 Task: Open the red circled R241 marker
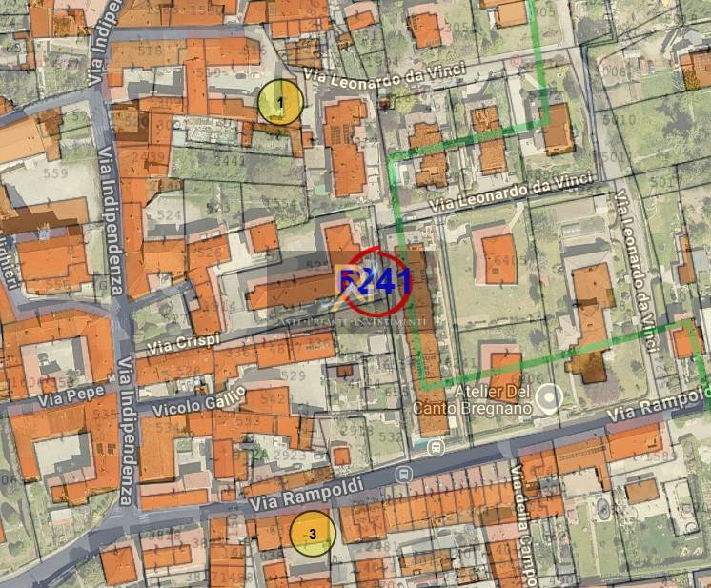click(x=376, y=281)
